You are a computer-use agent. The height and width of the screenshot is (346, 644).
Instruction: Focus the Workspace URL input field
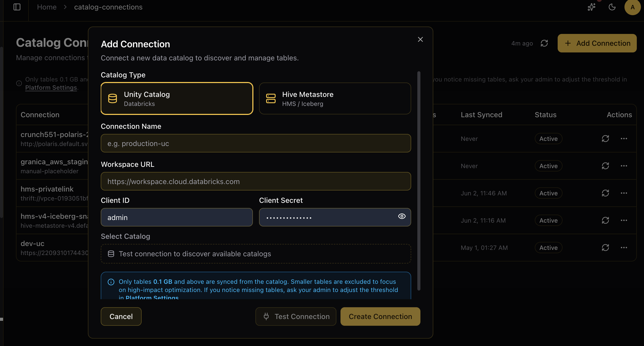pyautogui.click(x=256, y=181)
